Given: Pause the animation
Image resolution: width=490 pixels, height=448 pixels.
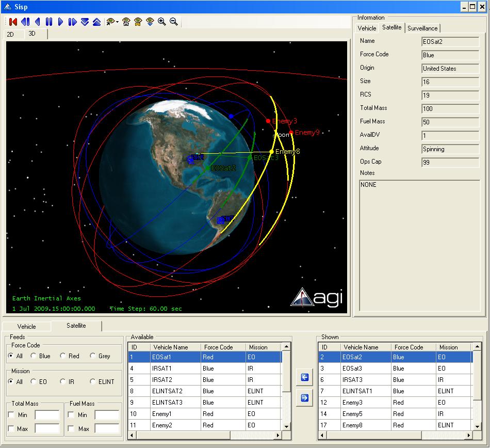Looking at the screenshot, I should [x=49, y=22].
